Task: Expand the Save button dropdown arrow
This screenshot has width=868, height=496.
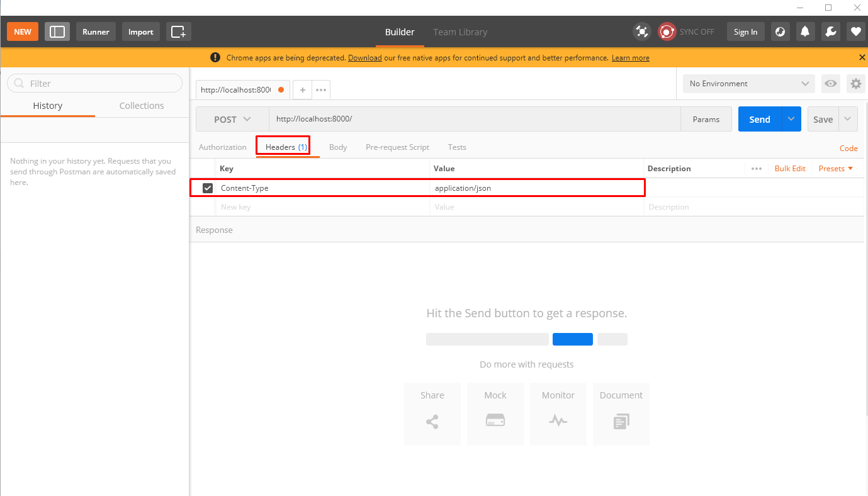Action: click(848, 119)
